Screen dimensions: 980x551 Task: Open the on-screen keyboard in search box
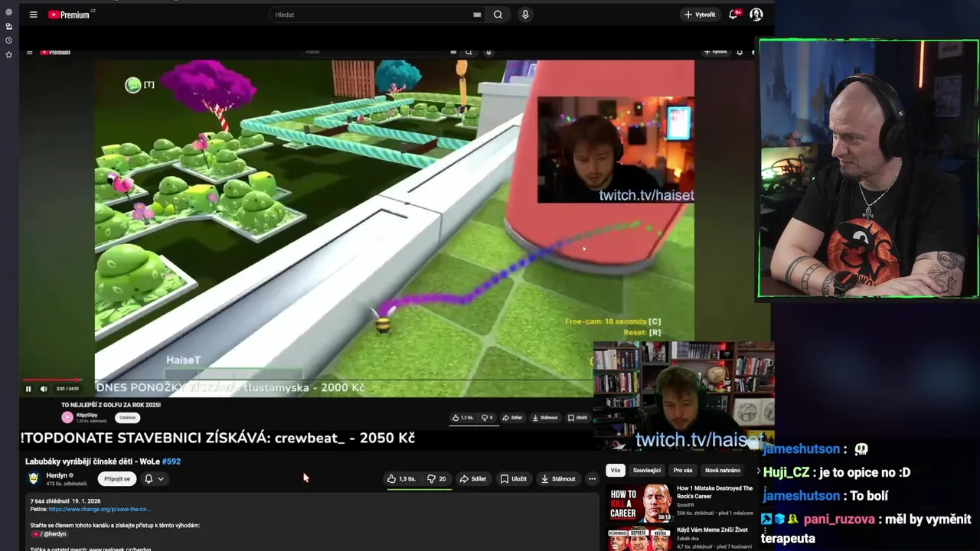point(477,15)
